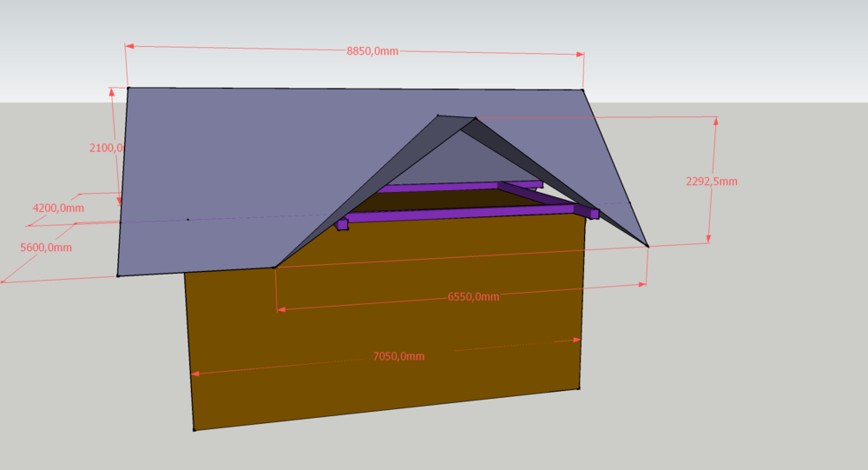868x470 pixels.
Task: Select the 7050,0mm wall width dimension
Action: 398,356
